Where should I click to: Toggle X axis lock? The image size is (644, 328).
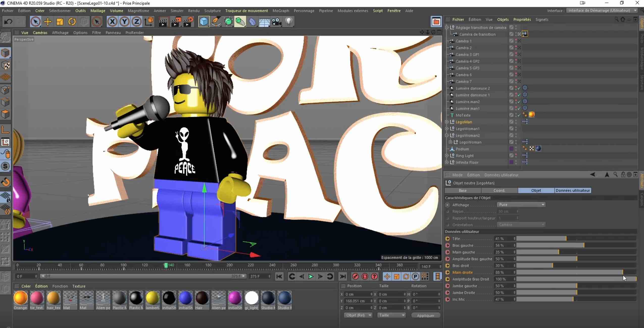tap(112, 21)
